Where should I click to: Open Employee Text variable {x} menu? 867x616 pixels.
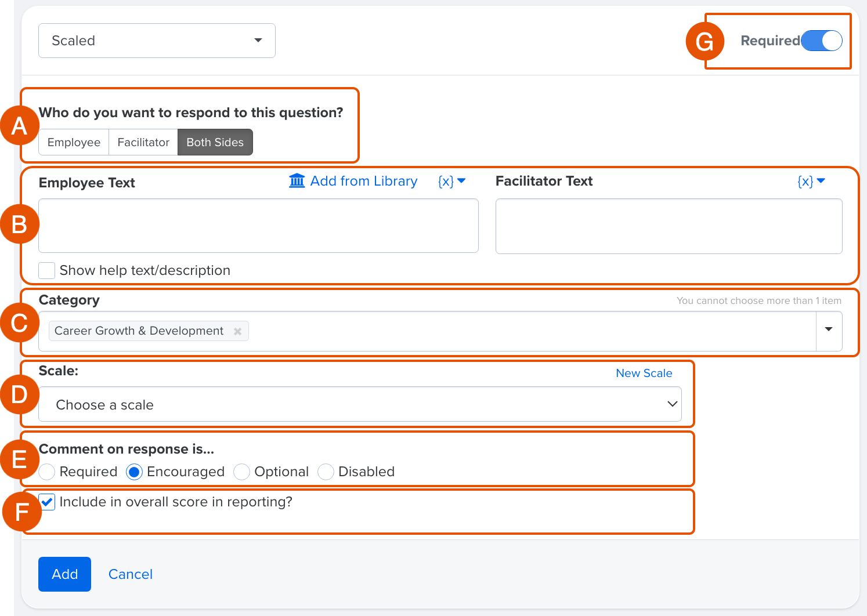click(451, 181)
